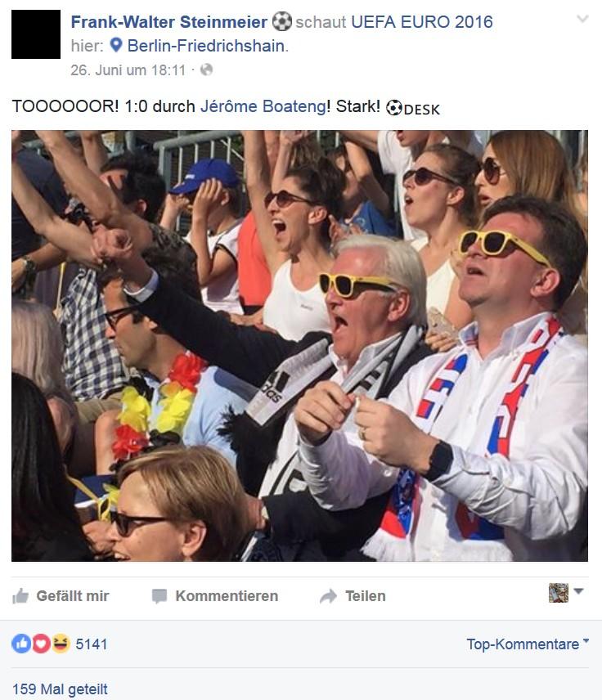Open the comment-as profile picture selector
602x700 pixels.
coord(565,593)
